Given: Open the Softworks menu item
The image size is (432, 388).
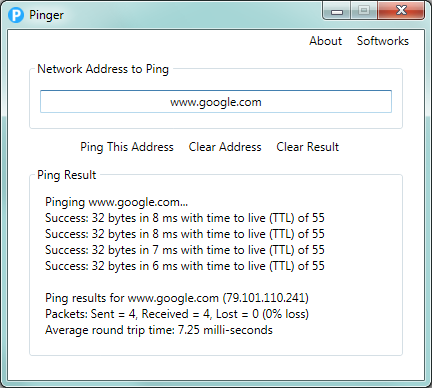Looking at the screenshot, I should coord(383,41).
